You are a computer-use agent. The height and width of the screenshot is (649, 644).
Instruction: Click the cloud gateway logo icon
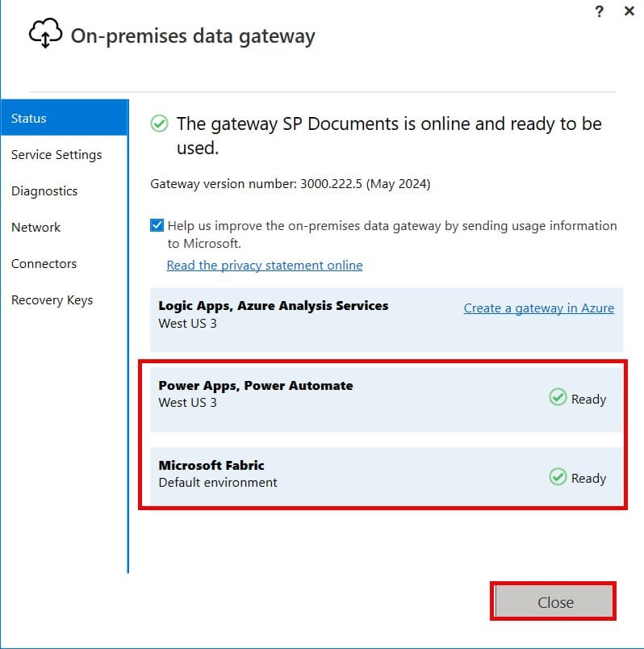(x=45, y=33)
